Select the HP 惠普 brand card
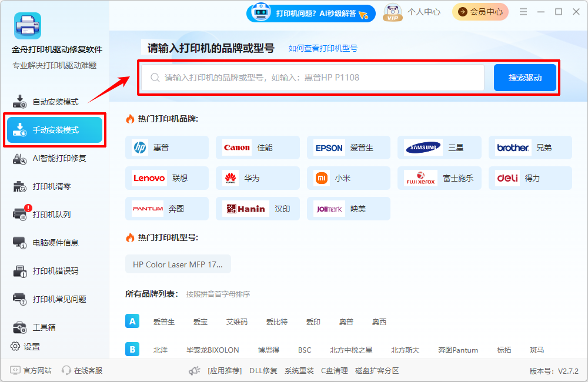 [167, 148]
